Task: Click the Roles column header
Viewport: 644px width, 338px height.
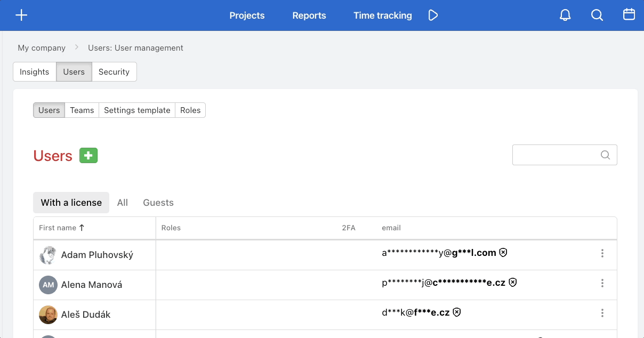Action: 171,228
